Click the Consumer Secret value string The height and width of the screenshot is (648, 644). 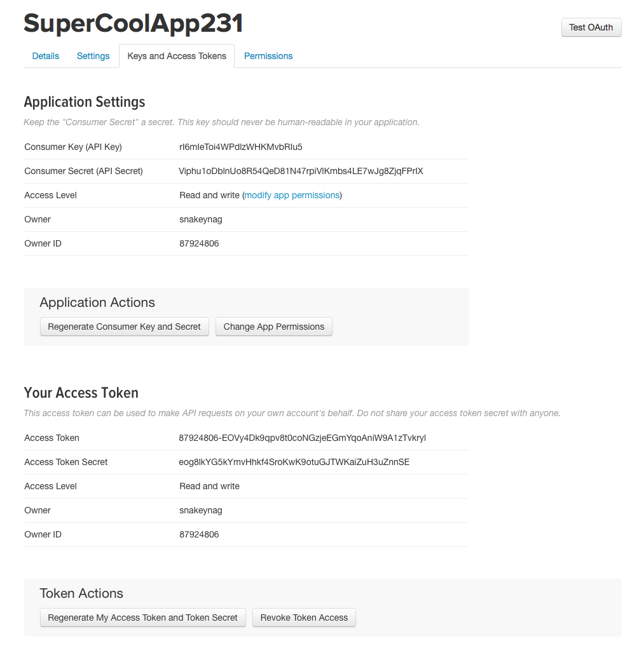tap(301, 171)
